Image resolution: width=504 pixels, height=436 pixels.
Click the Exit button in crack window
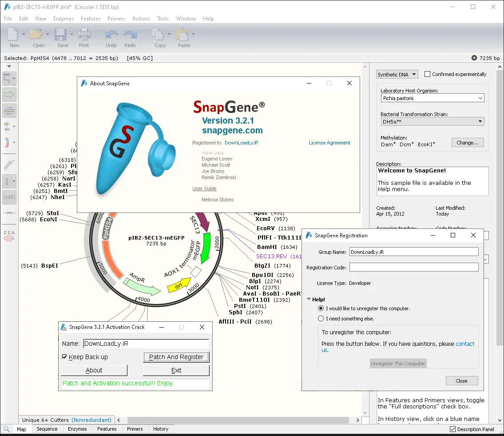(176, 370)
